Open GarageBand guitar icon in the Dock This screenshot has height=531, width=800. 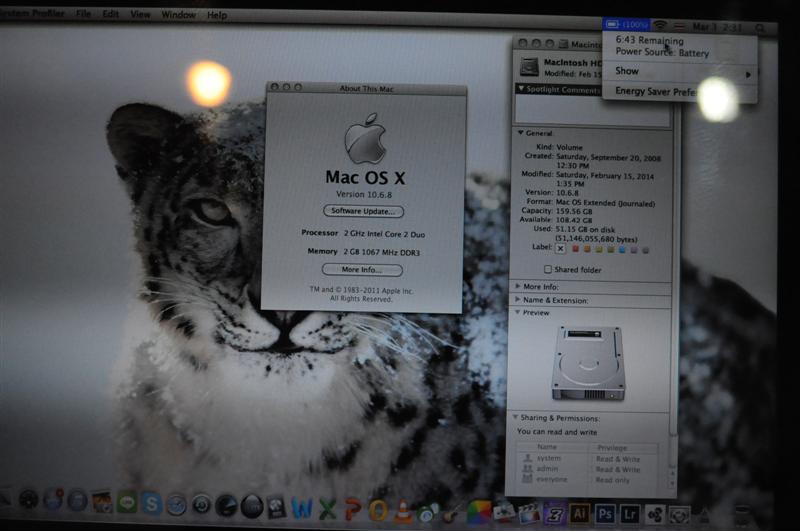tap(451, 512)
